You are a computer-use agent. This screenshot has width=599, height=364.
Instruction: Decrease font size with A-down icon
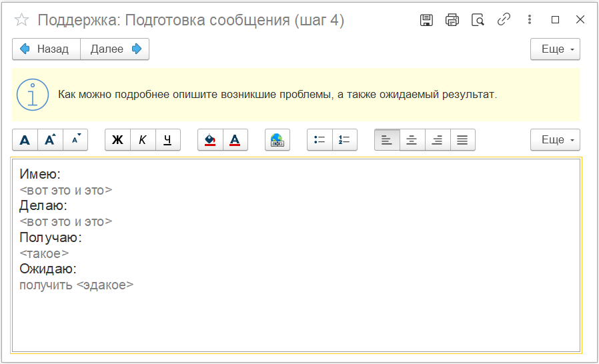75,140
